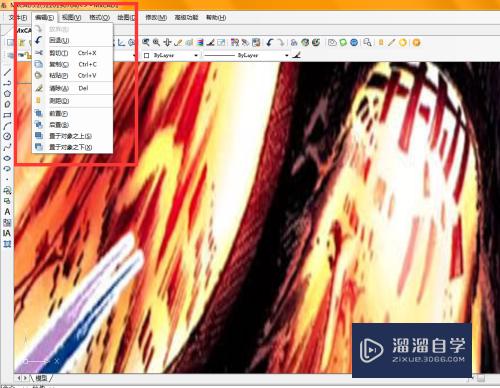
Task: Switch to the 模型 tab at bottom
Action: click(41, 378)
